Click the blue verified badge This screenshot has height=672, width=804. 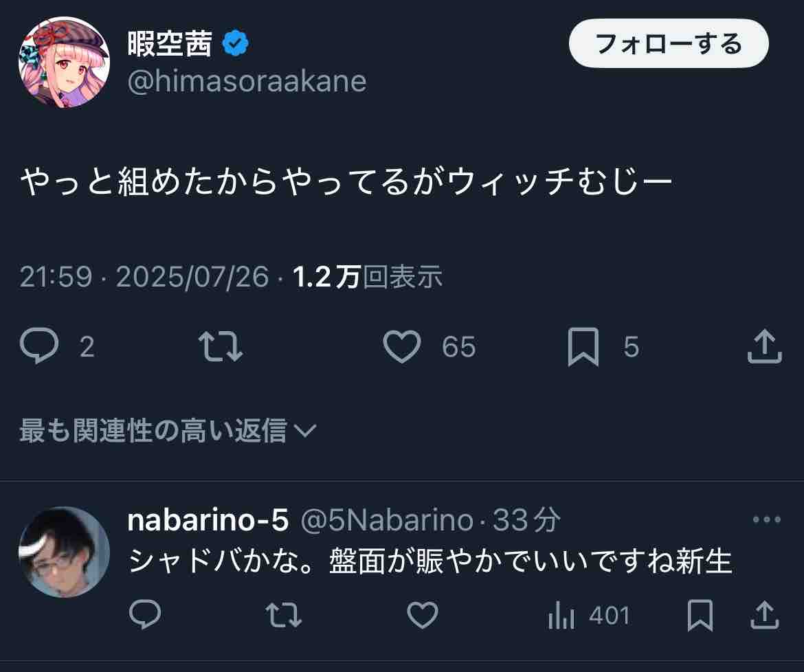(x=236, y=44)
